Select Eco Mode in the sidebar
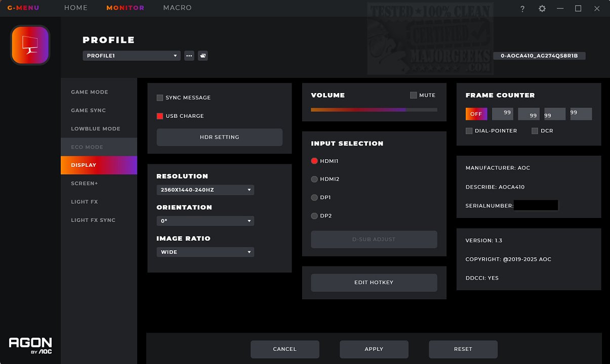The image size is (610, 364). [99, 147]
